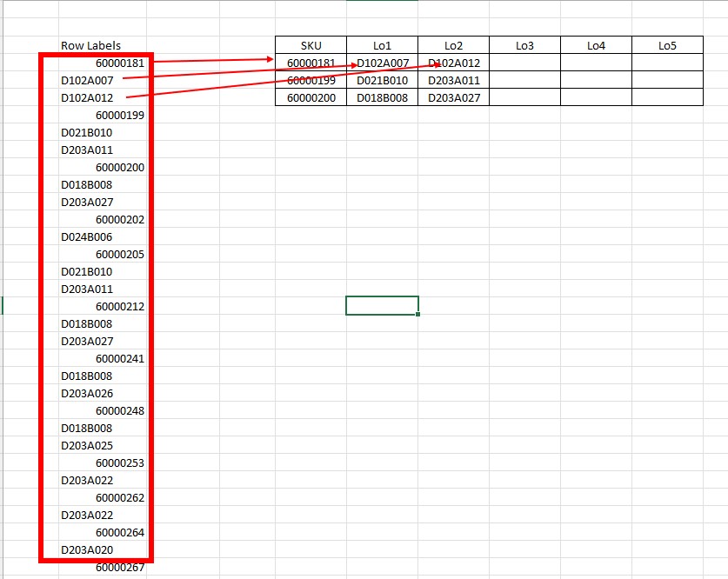The image size is (728, 579).
Task: Select empty Lo5 cell in 60000200 table row
Action: click(x=667, y=97)
